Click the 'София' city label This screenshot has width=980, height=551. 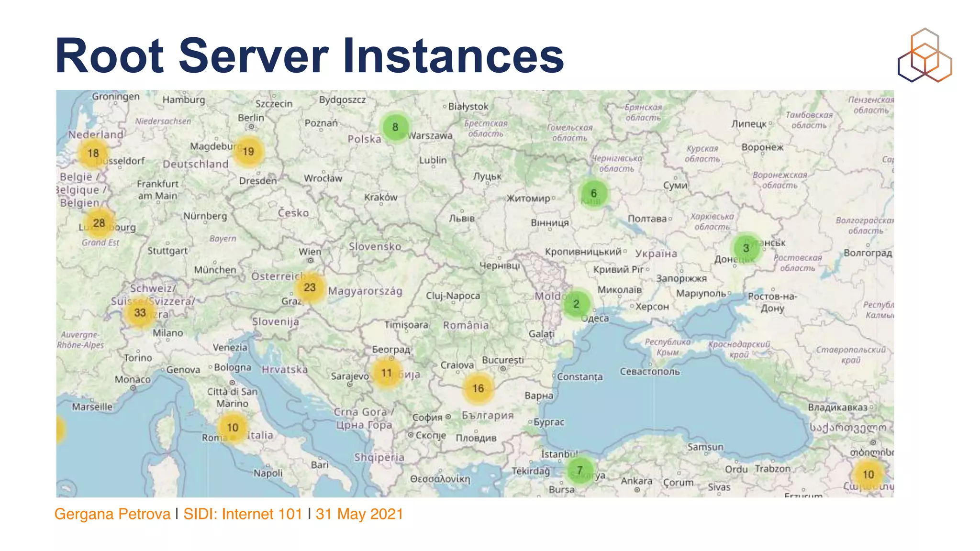point(427,418)
